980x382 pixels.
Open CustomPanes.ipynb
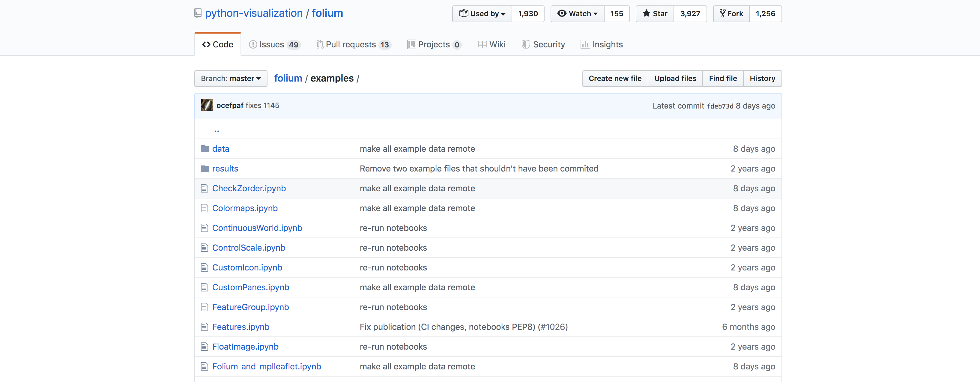click(251, 287)
